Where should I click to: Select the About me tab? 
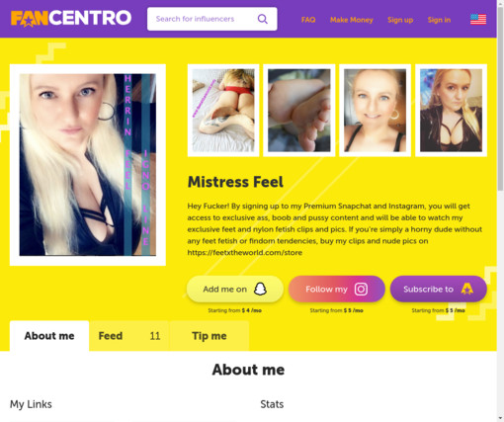click(x=49, y=336)
